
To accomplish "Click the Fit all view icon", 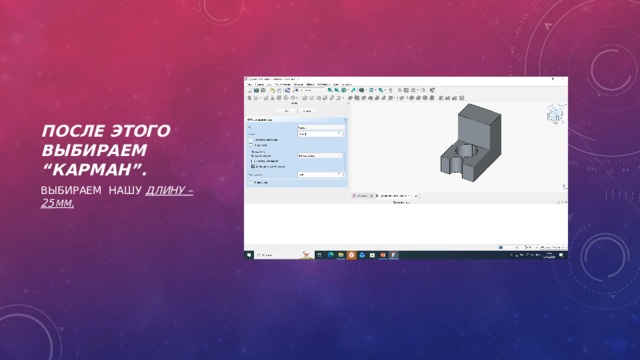I will coord(330,90).
